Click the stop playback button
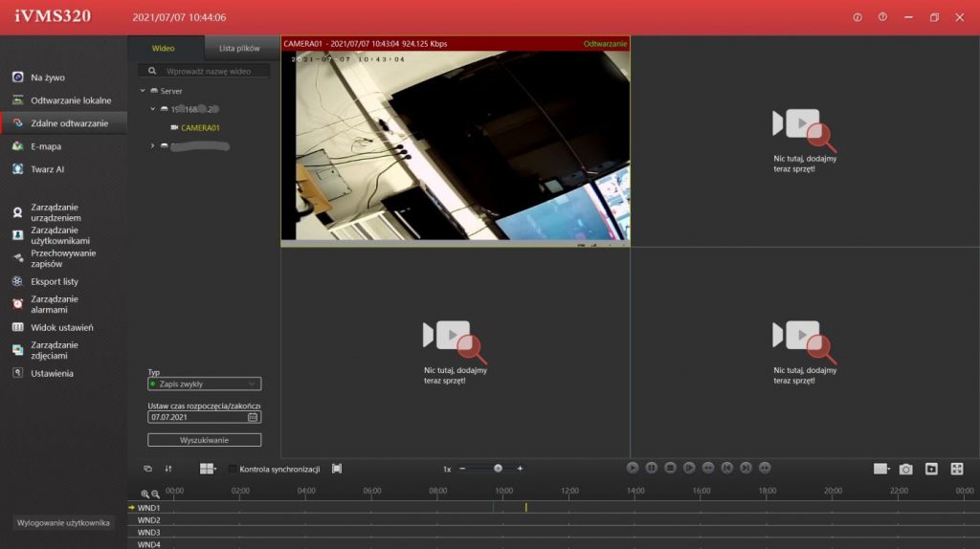Screen dimensions: 980x549 (670, 468)
